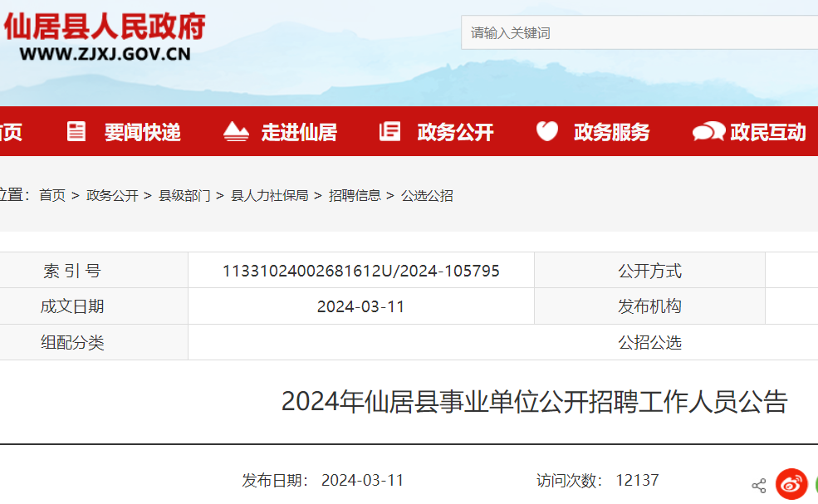Click the 要闻快递 newspaper icon
Viewport: 818px width, 504px height.
76,131
